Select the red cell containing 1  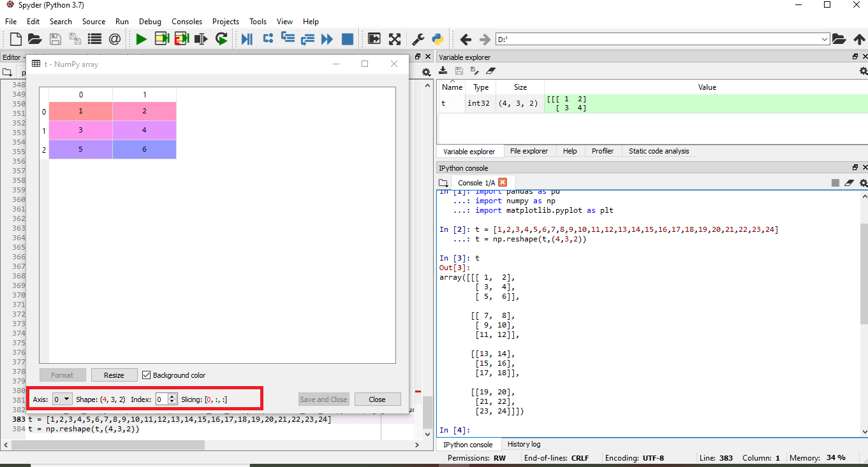click(x=81, y=111)
